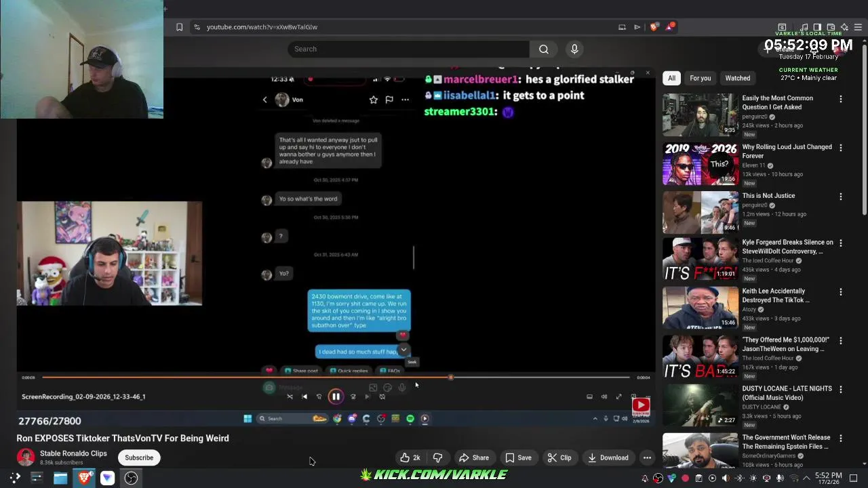Open OBS Studio from the taskbar

click(131, 478)
